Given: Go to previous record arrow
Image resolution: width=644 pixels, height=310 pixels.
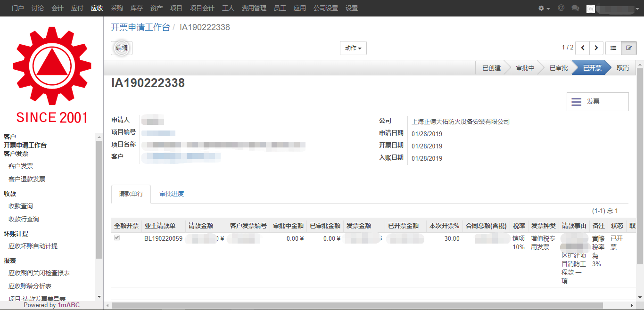Looking at the screenshot, I should [x=583, y=48].
